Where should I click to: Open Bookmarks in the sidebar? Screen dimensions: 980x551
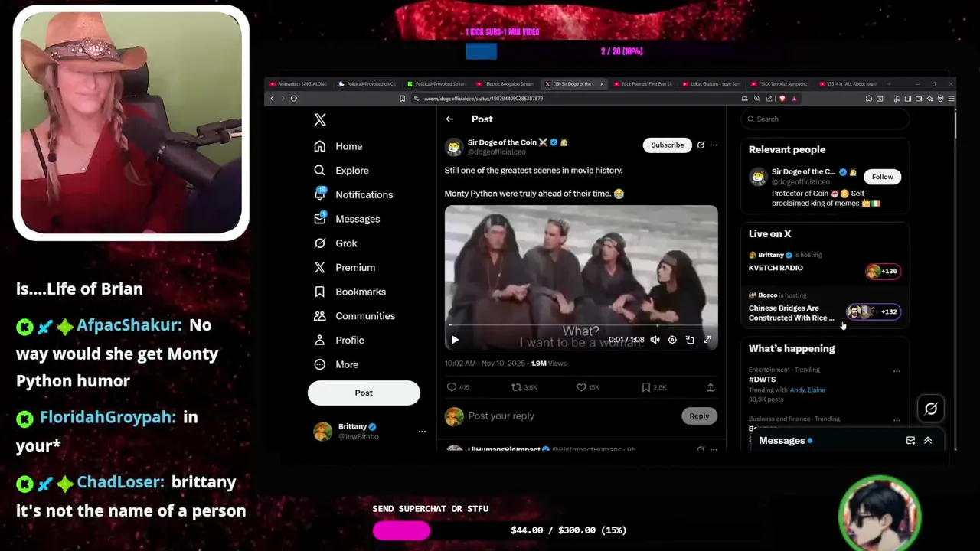(350, 292)
